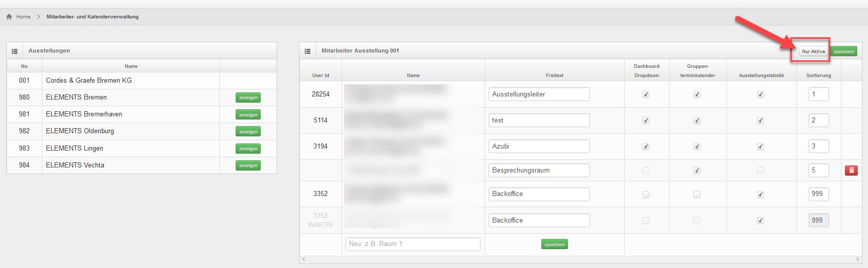Click Backoffice Freitext field of active user 3352
Viewport: 868px width, 268px height.
pos(539,194)
